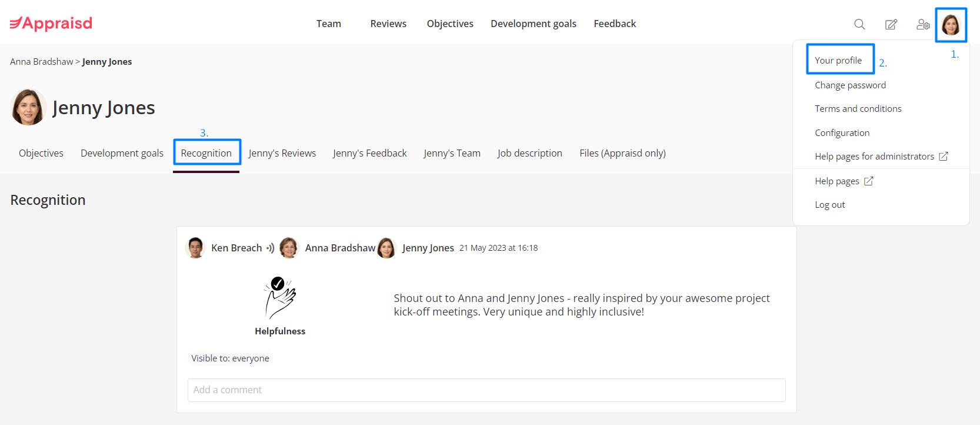The width and height of the screenshot is (980, 425).
Task: Click the Appraisd logo
Action: coord(51,24)
